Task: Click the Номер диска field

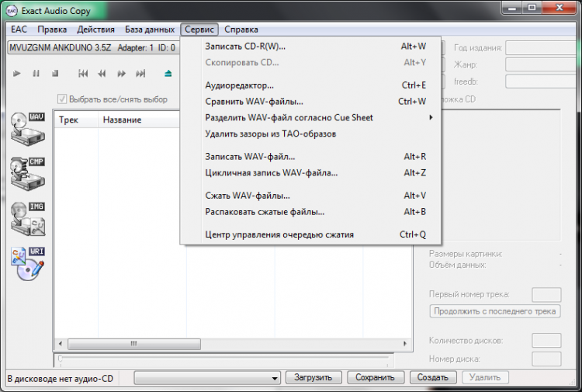Action: click(546, 359)
